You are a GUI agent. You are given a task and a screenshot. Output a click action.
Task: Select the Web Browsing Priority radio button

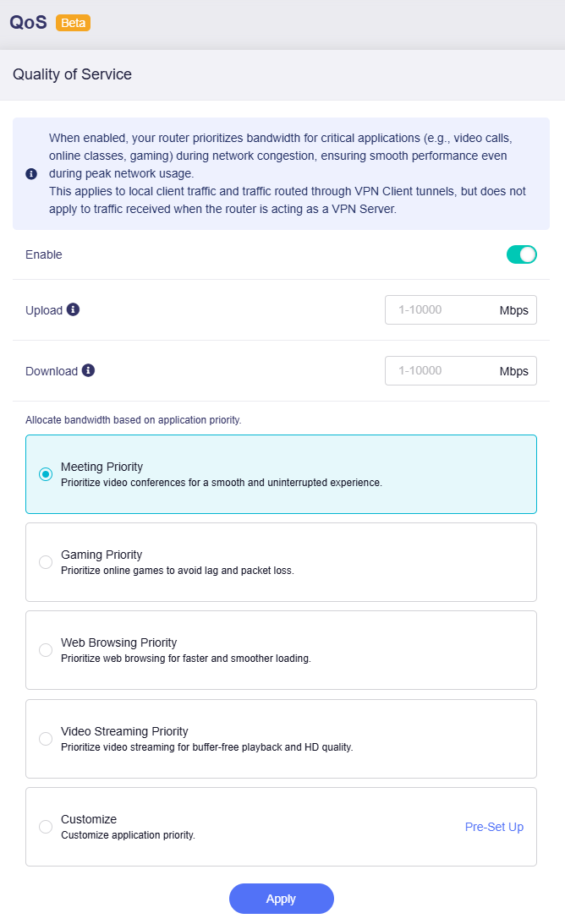(46, 650)
